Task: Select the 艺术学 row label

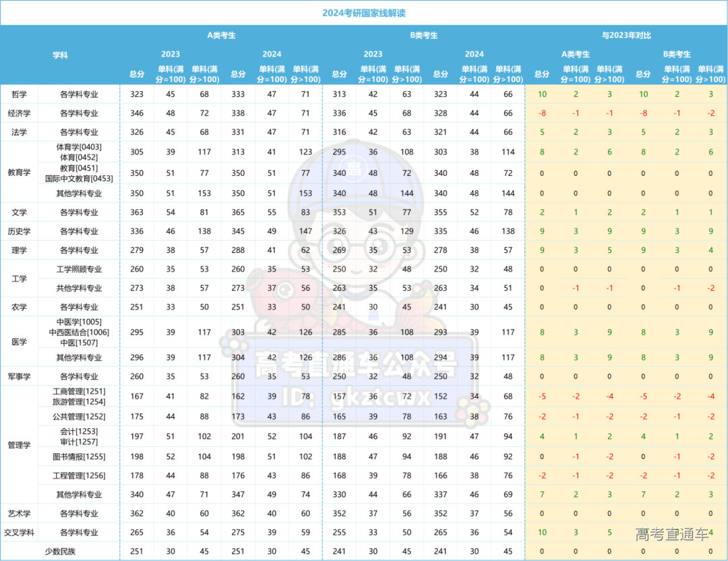Action: 20,514
